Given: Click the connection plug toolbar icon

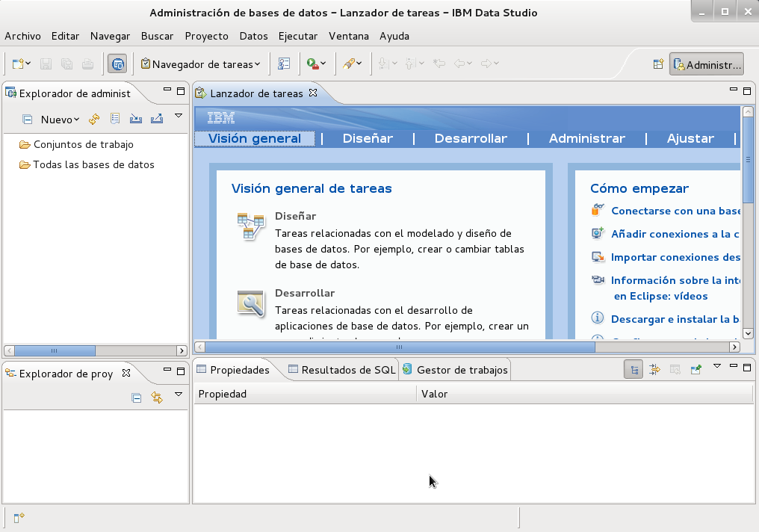Looking at the screenshot, I should 349,64.
